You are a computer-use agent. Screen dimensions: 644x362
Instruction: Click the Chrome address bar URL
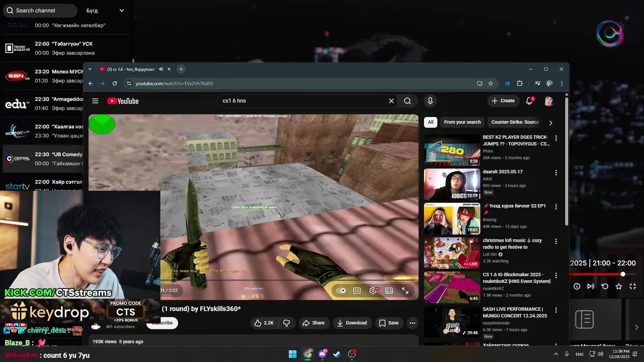coord(174,83)
